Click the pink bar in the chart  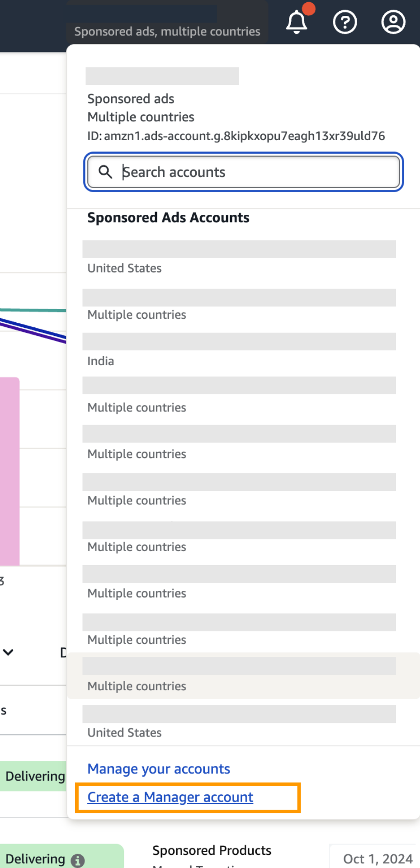tap(9, 470)
